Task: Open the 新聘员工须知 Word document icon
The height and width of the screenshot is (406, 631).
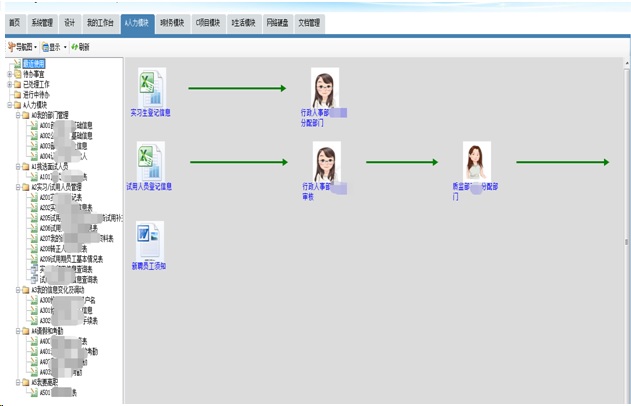Action: pos(150,240)
